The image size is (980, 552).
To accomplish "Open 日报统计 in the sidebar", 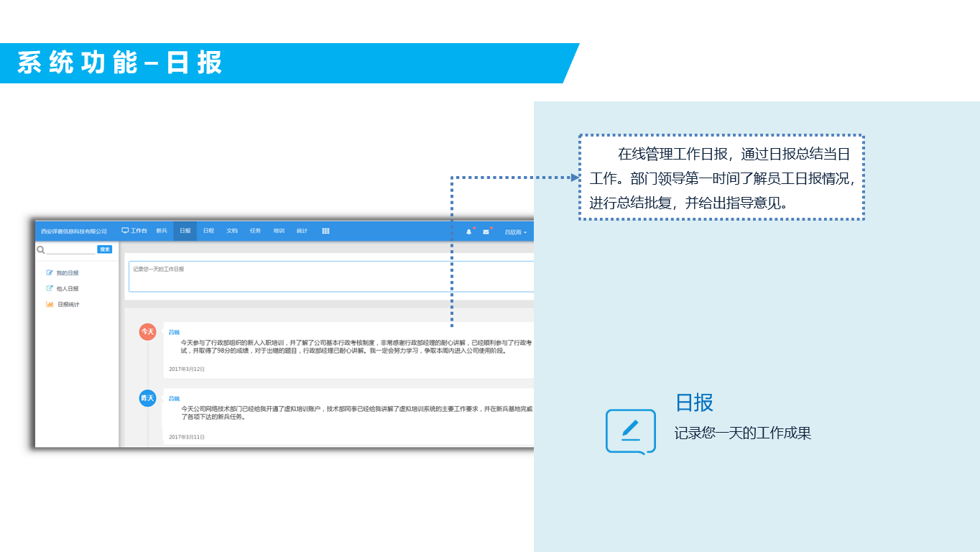I will [68, 305].
